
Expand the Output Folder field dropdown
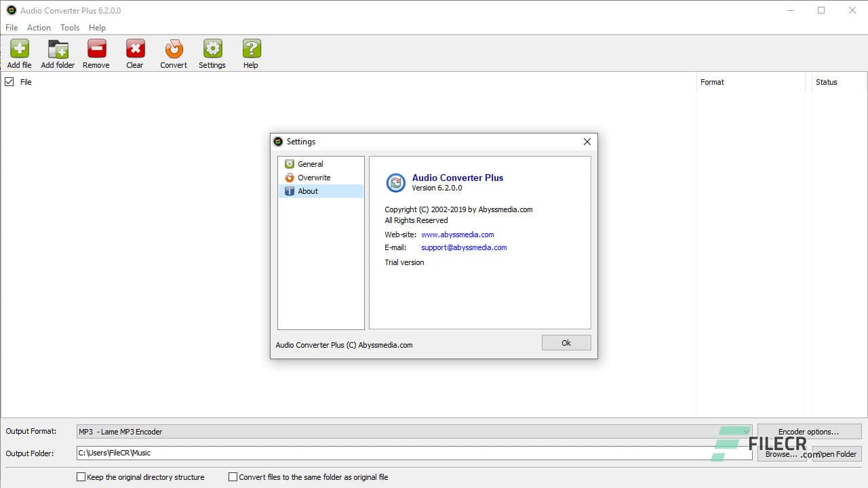pos(747,453)
